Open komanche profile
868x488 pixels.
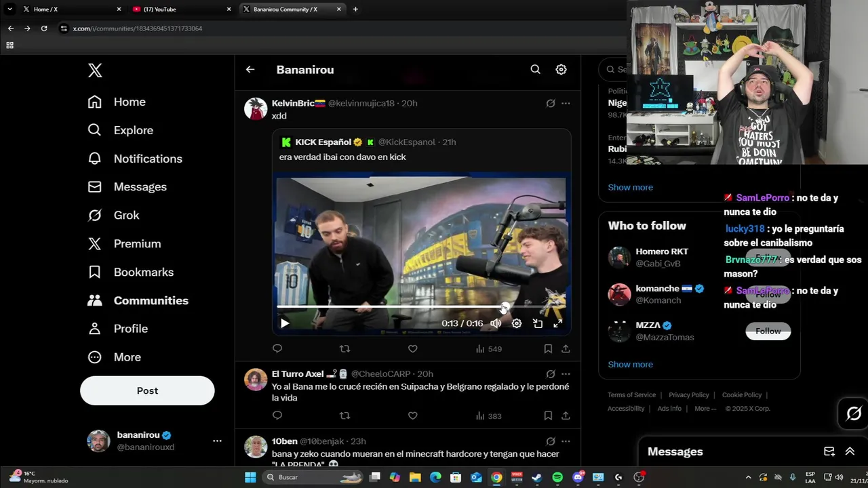click(x=657, y=288)
